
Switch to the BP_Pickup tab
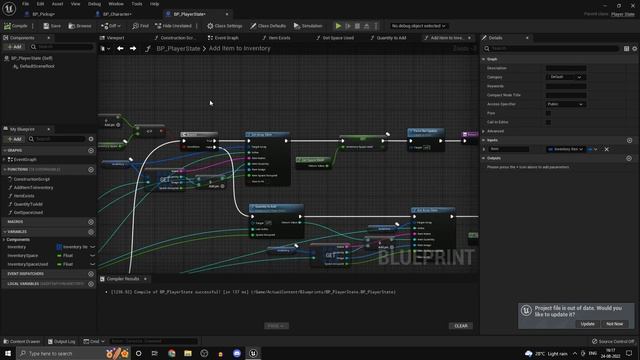(x=43, y=14)
